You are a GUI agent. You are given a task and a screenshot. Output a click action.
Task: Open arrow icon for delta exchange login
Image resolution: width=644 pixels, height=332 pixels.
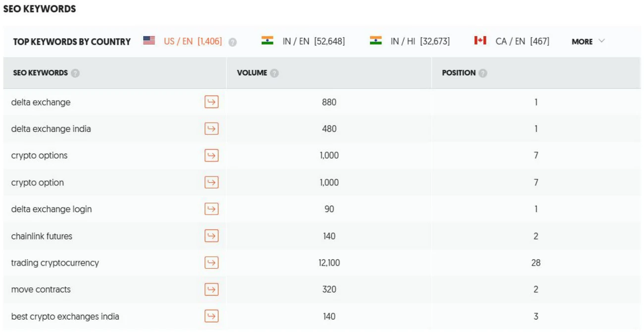pyautogui.click(x=212, y=209)
